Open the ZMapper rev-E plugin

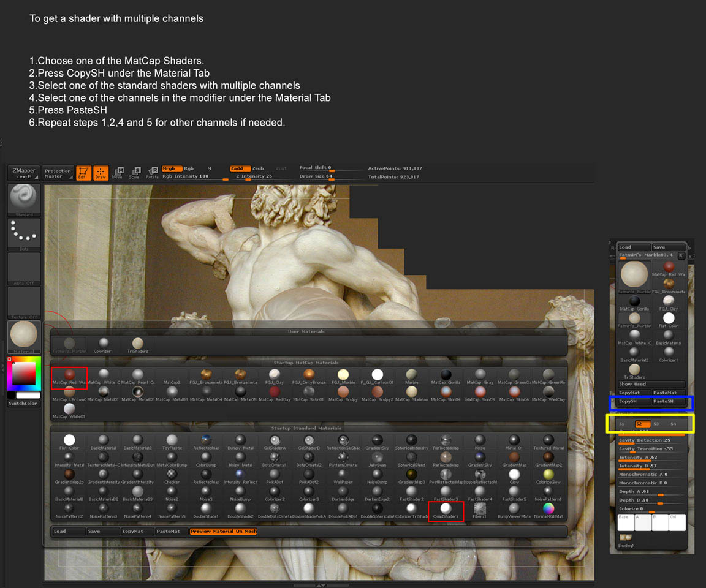[x=24, y=173]
